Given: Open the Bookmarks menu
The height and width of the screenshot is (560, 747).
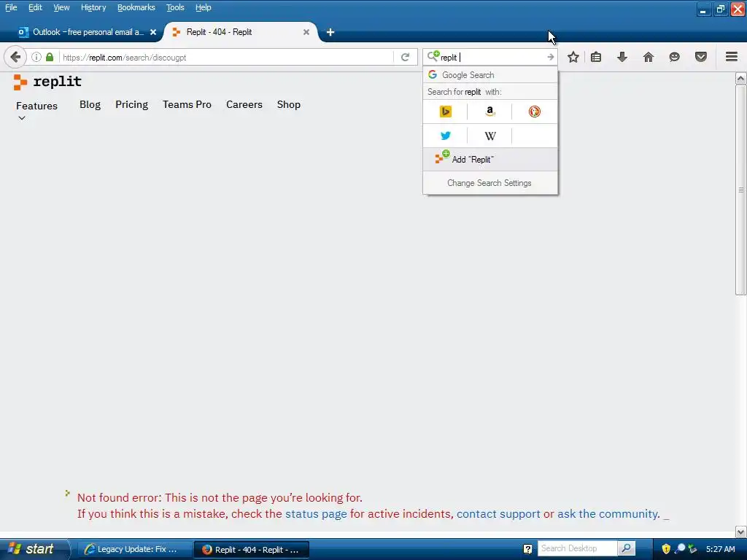Looking at the screenshot, I should click(136, 7).
